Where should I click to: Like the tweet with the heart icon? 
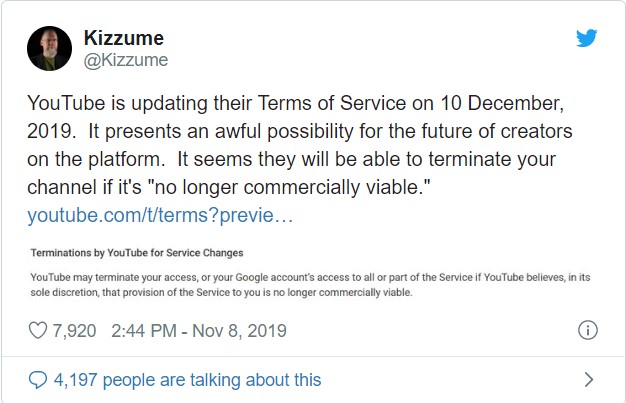(x=38, y=331)
